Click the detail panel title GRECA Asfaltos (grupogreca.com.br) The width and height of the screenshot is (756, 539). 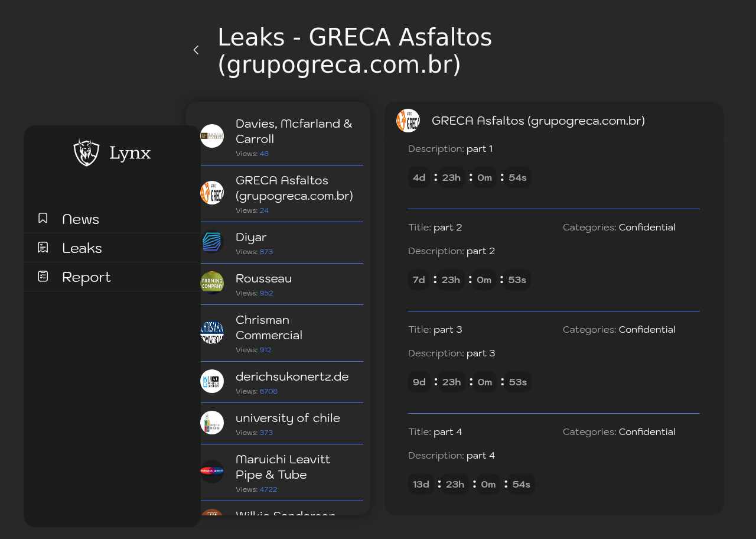click(x=538, y=121)
